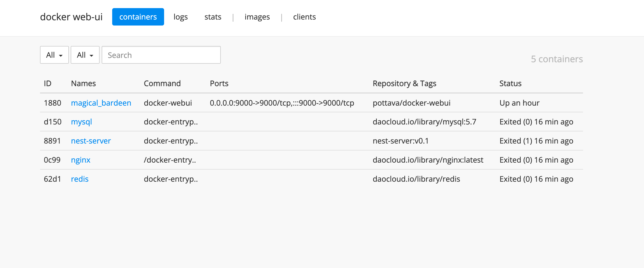Expand the first All filter dropdown
Viewport: 644px width, 268px height.
(x=54, y=55)
